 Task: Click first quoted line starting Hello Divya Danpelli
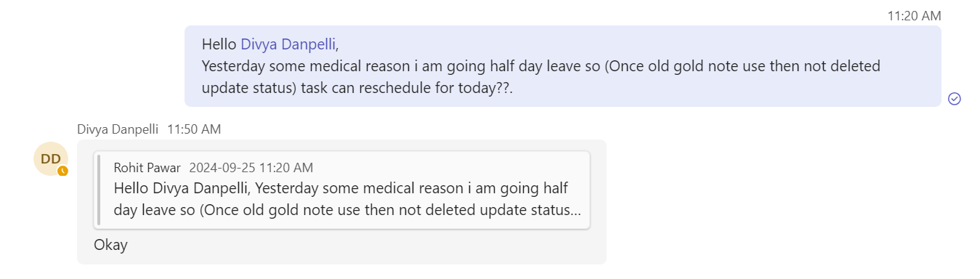341,188
